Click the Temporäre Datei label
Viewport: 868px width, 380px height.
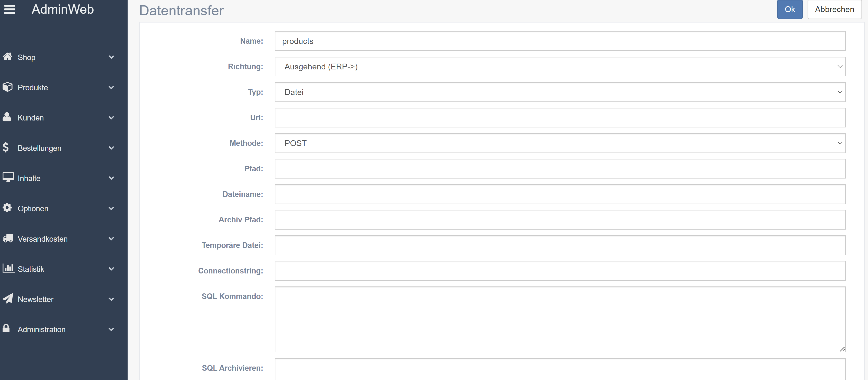(232, 245)
